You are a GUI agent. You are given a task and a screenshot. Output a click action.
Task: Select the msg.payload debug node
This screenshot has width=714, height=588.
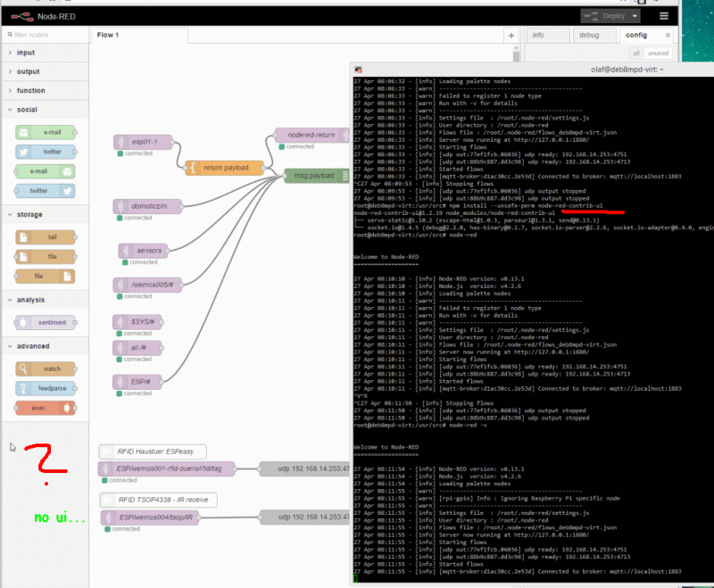pyautogui.click(x=317, y=176)
